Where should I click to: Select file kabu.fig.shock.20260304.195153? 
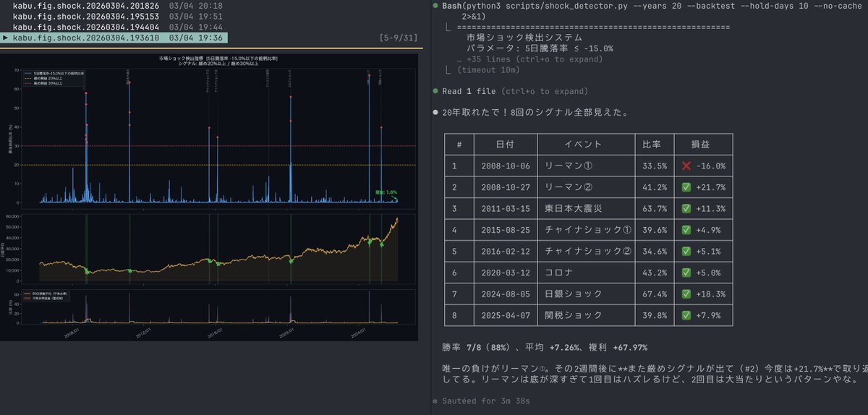pyautogui.click(x=85, y=16)
